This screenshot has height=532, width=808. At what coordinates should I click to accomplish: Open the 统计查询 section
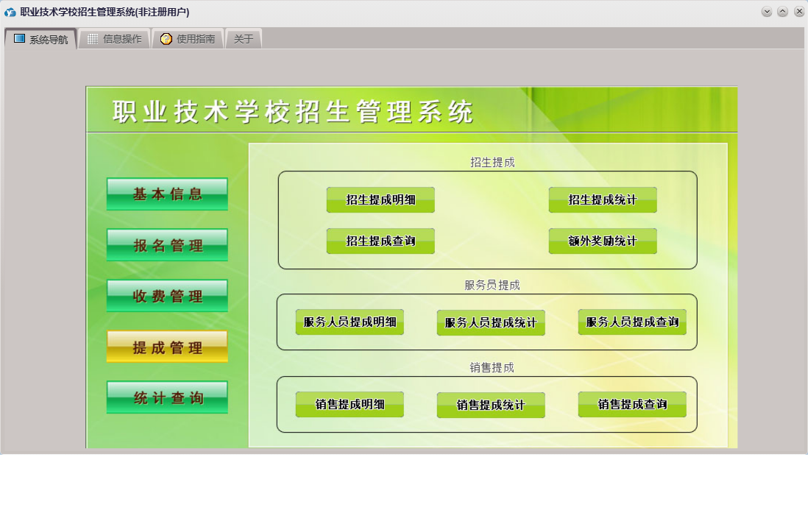tap(168, 397)
